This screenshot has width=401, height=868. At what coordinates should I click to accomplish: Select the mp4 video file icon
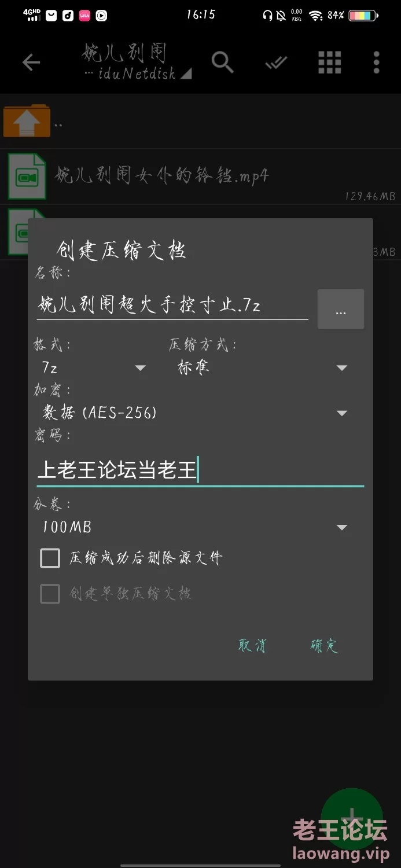tap(27, 176)
